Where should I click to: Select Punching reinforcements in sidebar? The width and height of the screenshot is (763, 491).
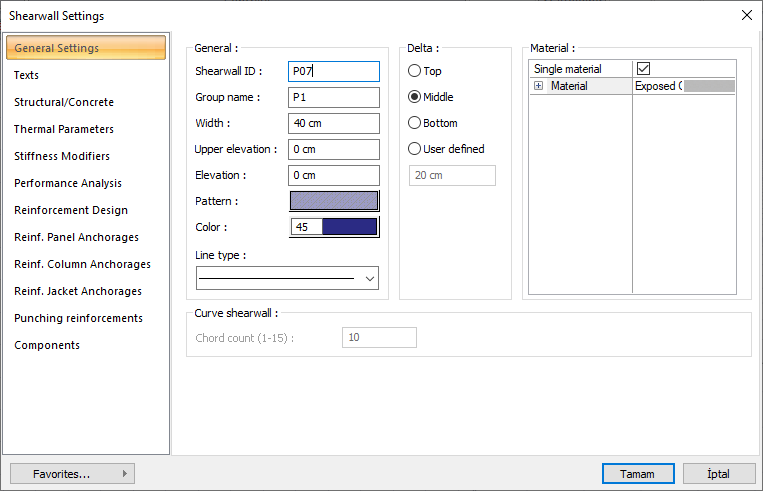tap(78, 318)
